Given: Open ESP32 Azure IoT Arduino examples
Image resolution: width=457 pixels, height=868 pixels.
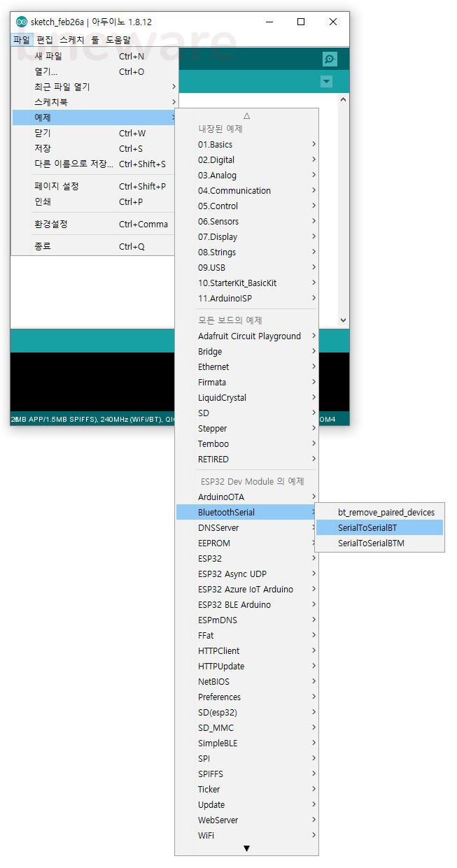Looking at the screenshot, I should [x=246, y=589].
